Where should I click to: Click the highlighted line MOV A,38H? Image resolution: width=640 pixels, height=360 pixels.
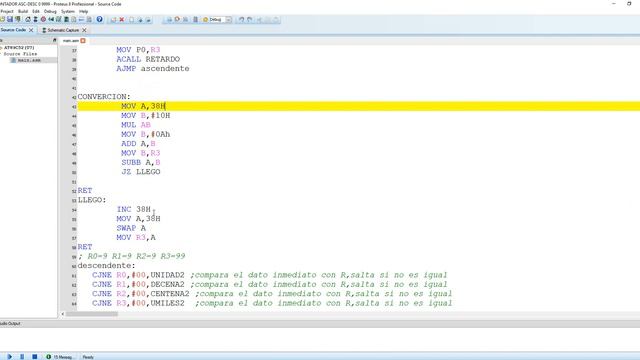143,106
